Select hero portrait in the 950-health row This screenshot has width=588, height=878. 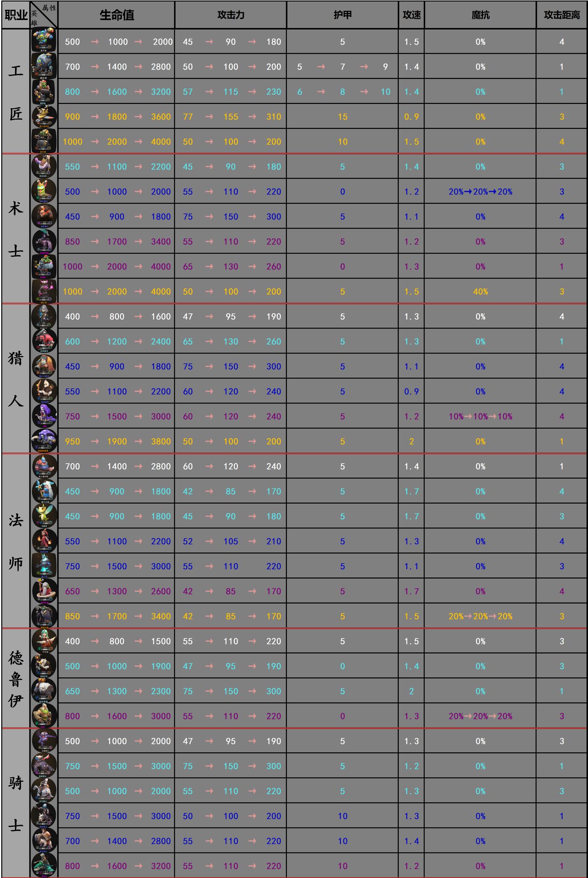point(44,441)
